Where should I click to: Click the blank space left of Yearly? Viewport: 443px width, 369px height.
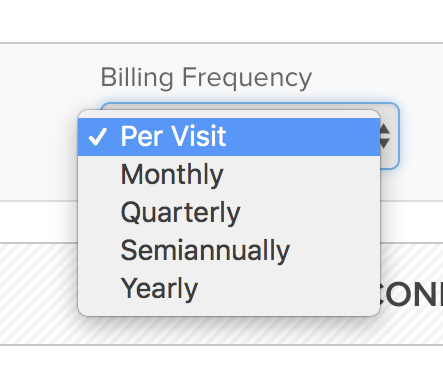pos(99,289)
